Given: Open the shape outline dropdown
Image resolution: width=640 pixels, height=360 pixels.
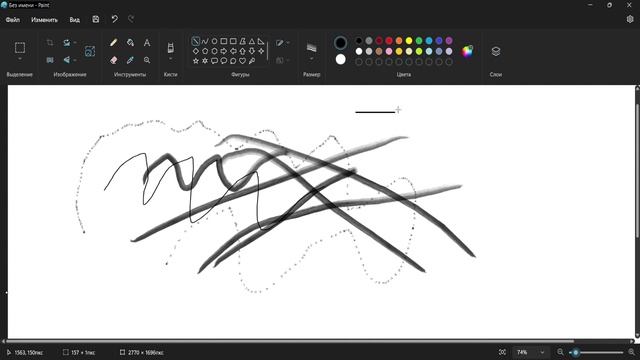Looking at the screenshot, I should [282, 42].
